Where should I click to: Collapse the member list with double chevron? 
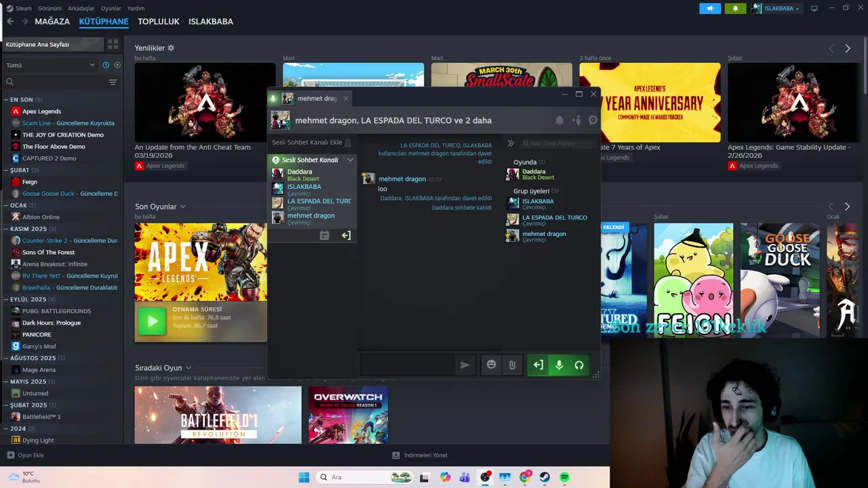tap(511, 143)
